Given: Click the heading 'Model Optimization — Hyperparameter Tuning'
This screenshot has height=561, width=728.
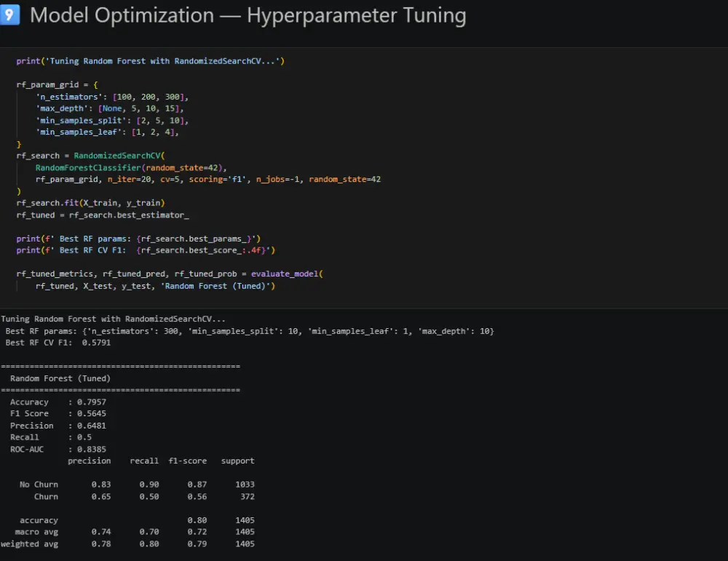Looking at the screenshot, I should (x=248, y=15).
